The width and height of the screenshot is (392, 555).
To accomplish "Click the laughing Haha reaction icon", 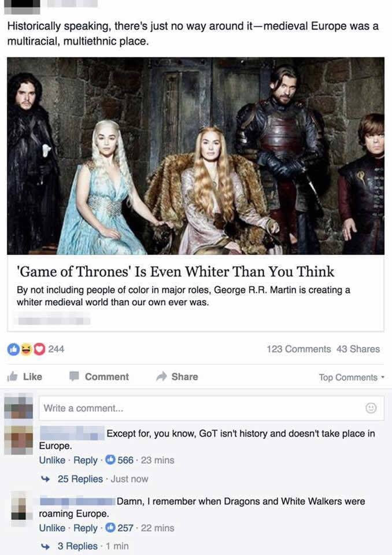I will pyautogui.click(x=27, y=349).
